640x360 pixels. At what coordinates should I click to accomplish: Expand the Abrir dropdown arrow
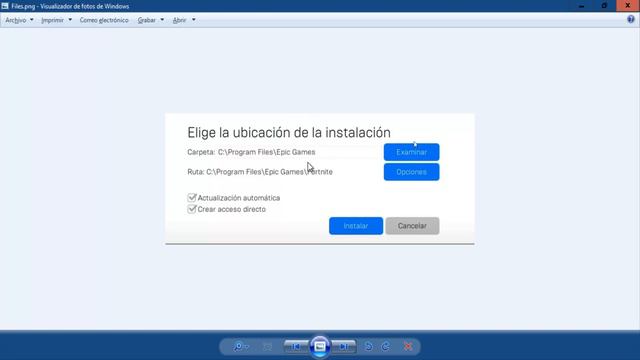[193, 20]
